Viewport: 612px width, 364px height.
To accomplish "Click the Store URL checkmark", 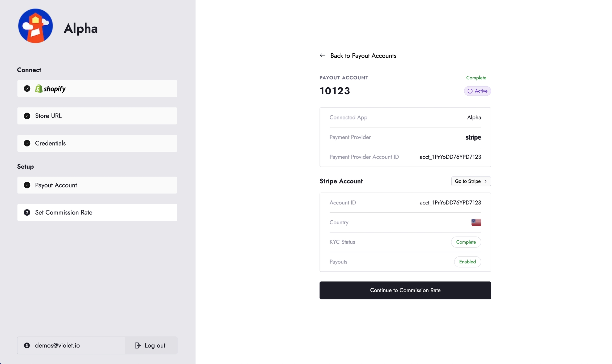I will click(x=27, y=116).
